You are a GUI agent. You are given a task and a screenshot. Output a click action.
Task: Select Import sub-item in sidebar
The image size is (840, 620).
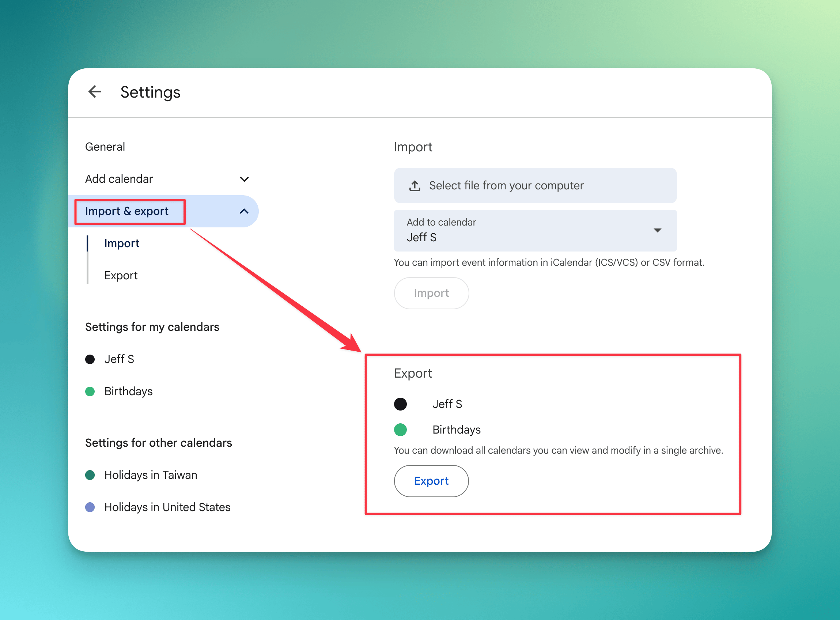click(x=122, y=243)
